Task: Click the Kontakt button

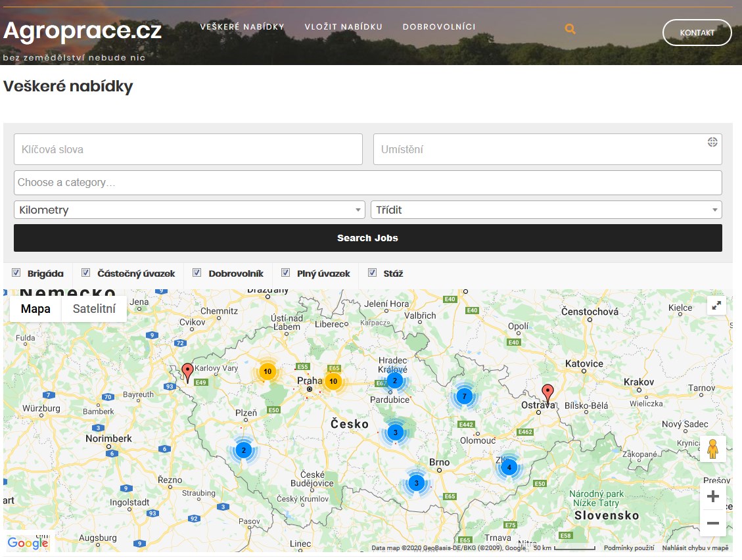Action: point(697,32)
